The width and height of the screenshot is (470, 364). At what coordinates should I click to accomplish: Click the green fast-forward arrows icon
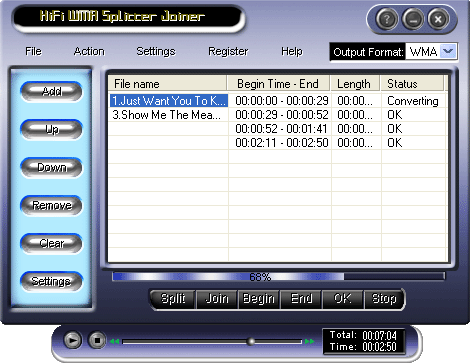(x=309, y=341)
